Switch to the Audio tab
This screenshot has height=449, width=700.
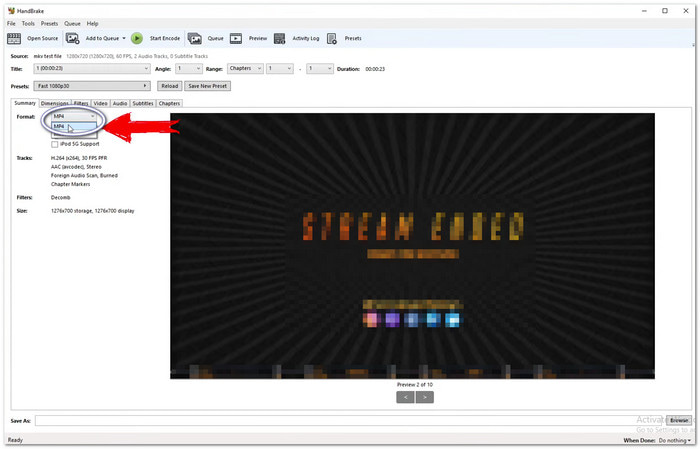(120, 104)
